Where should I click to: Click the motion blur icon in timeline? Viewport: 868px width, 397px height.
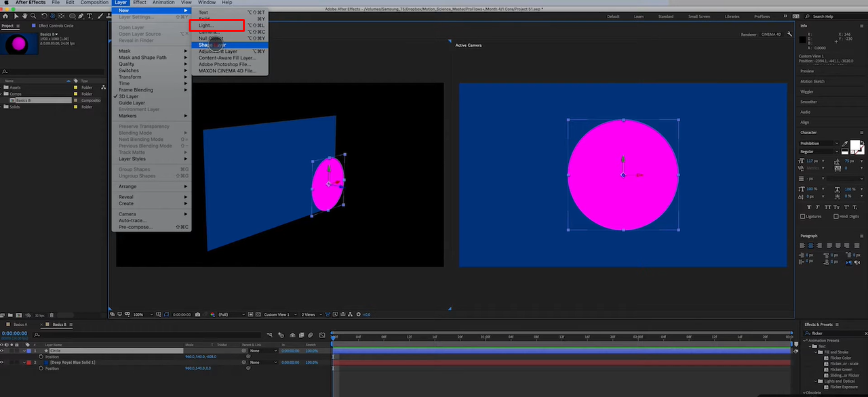click(x=310, y=335)
